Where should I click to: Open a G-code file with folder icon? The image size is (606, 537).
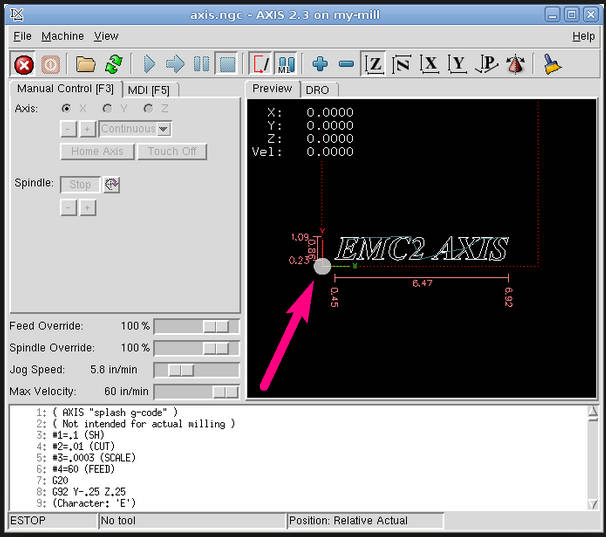[85, 64]
